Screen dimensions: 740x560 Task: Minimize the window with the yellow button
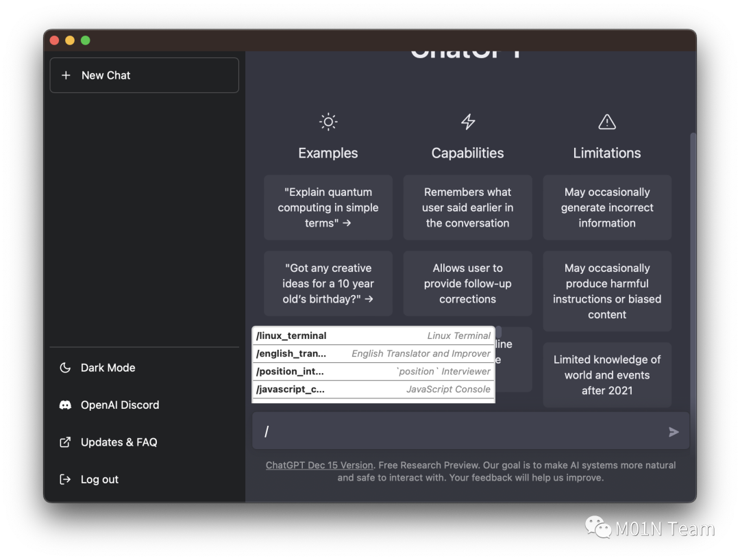pos(70,40)
